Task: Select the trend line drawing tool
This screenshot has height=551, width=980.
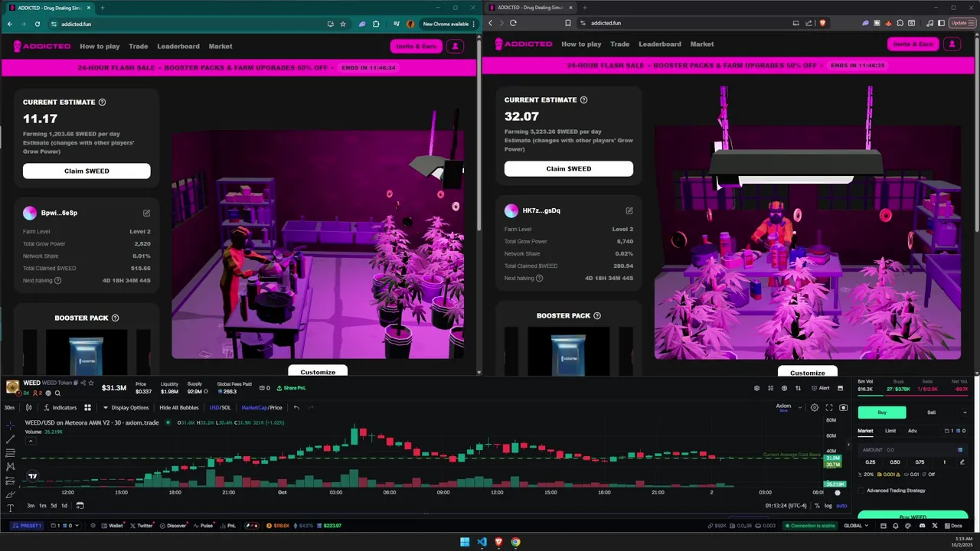Action: (x=10, y=439)
